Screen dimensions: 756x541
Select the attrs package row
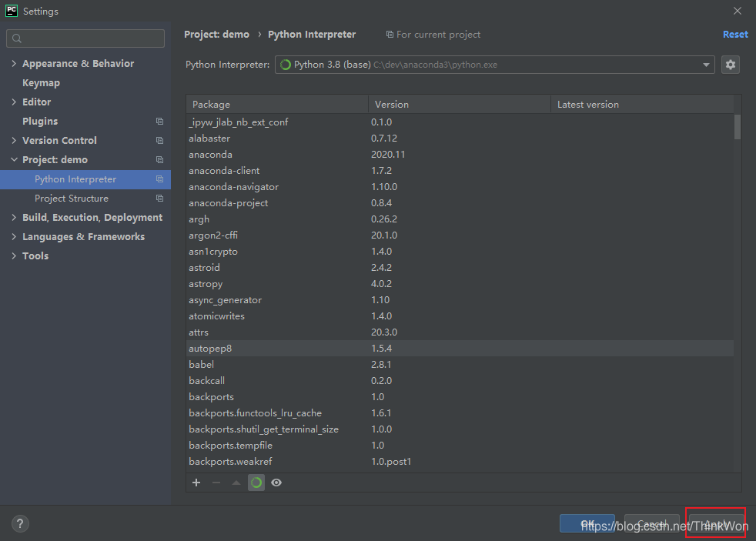point(460,332)
